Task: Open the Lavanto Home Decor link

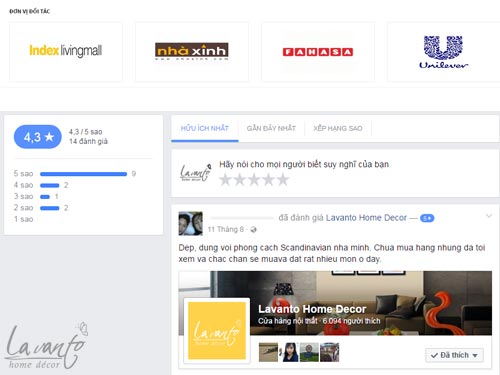Action: pos(366,218)
